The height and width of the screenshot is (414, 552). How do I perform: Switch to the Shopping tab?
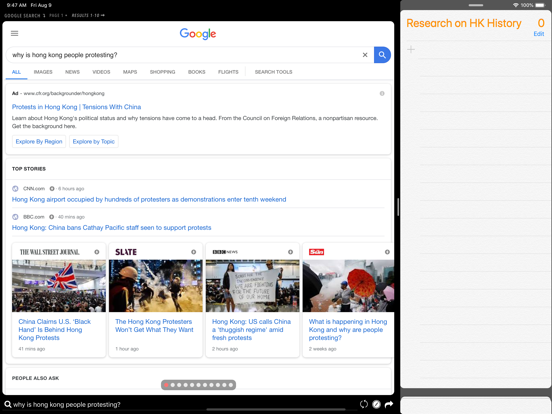(x=162, y=72)
